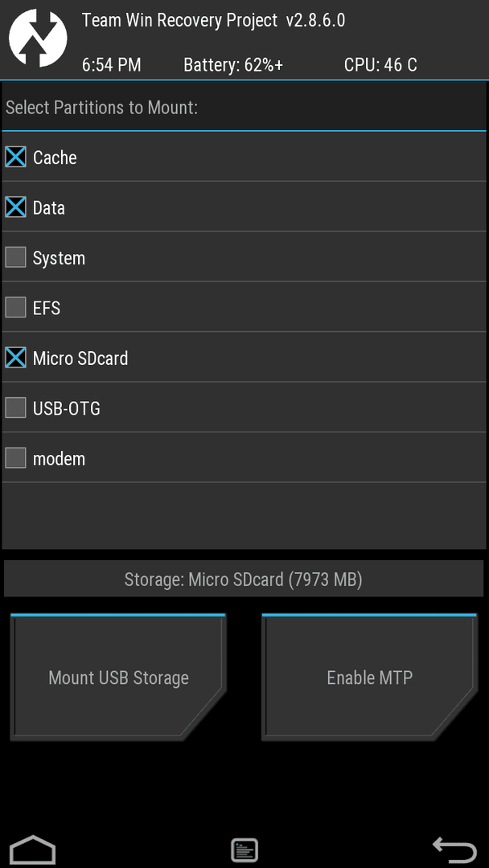Select the USB-OTG row label
The width and height of the screenshot is (489, 868).
pos(67,409)
